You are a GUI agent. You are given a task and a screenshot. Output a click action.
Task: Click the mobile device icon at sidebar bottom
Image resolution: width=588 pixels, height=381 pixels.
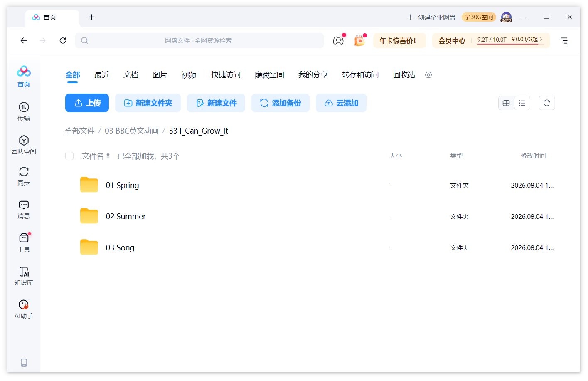point(24,363)
